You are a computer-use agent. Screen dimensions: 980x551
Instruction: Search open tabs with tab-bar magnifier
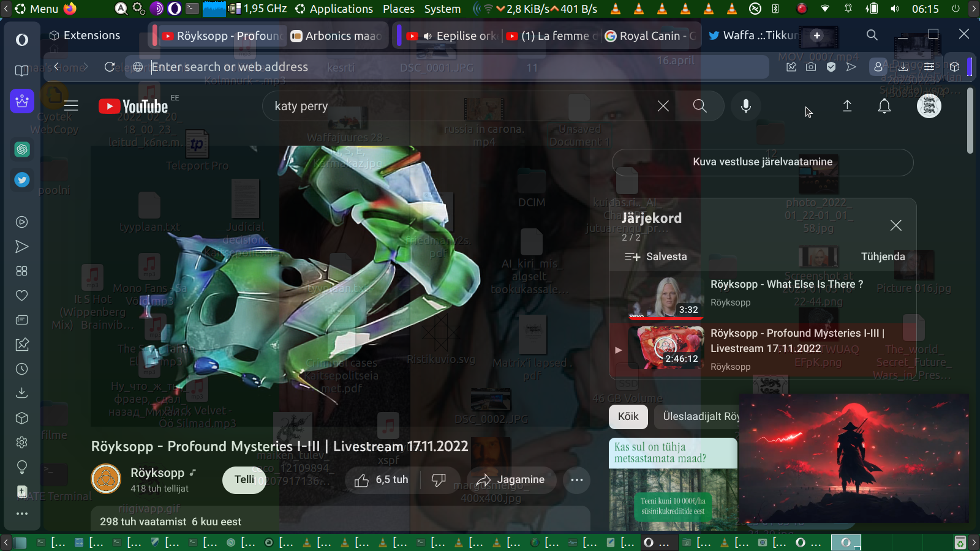(x=872, y=35)
